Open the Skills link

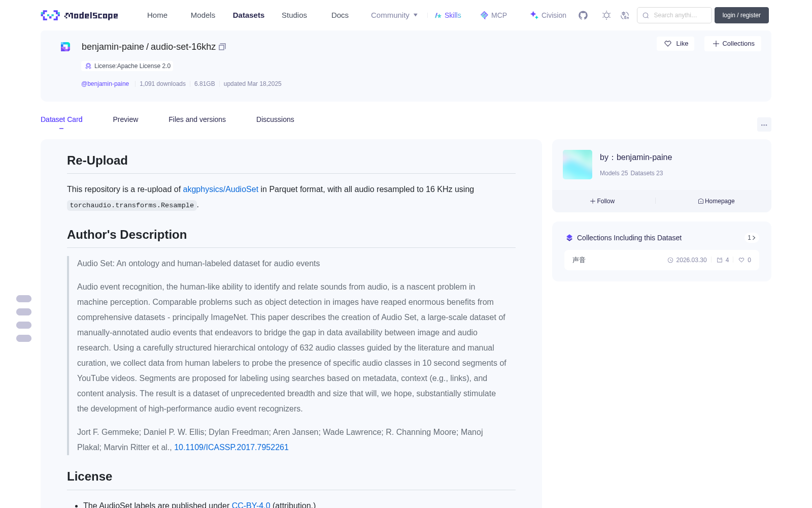448,15
